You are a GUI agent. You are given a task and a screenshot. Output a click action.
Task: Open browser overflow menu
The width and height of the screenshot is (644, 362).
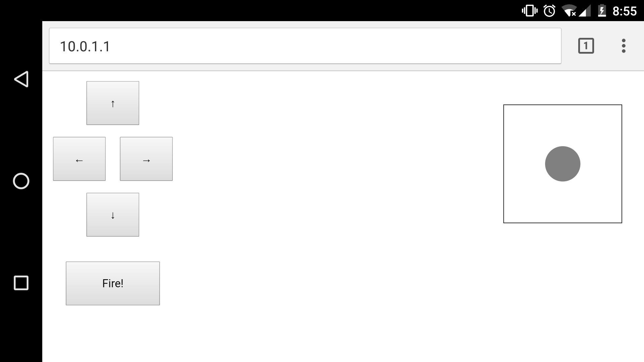[x=624, y=46]
